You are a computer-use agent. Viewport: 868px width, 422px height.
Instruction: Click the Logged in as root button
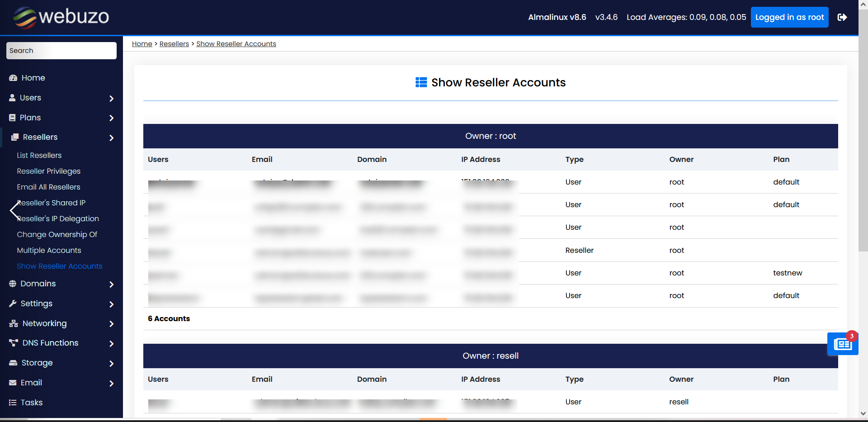click(789, 17)
